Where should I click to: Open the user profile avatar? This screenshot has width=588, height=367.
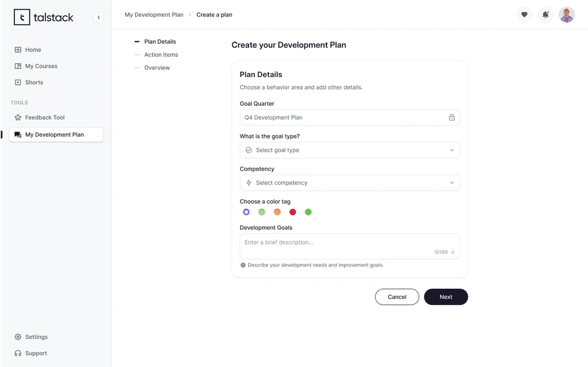(x=567, y=15)
